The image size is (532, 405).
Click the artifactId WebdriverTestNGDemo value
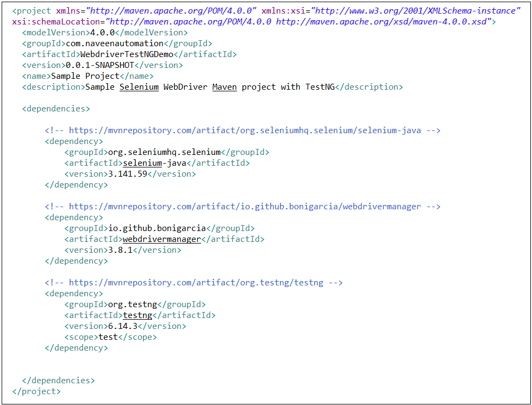[127, 54]
